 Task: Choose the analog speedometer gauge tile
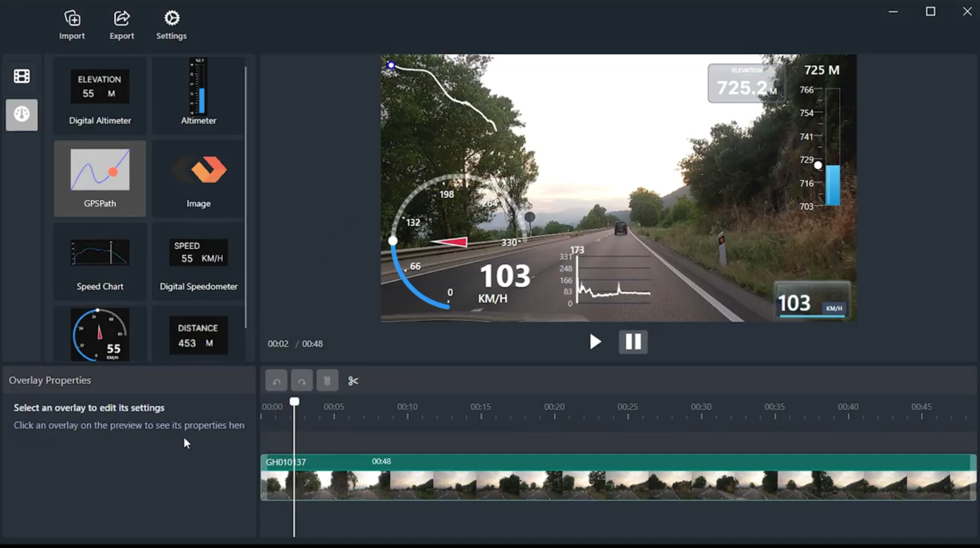[x=100, y=334]
